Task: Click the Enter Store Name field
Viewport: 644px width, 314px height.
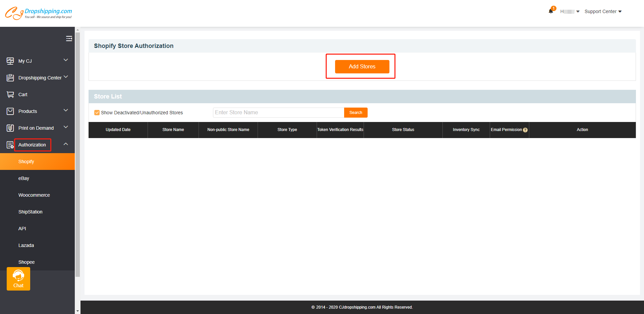Action: [x=278, y=113]
